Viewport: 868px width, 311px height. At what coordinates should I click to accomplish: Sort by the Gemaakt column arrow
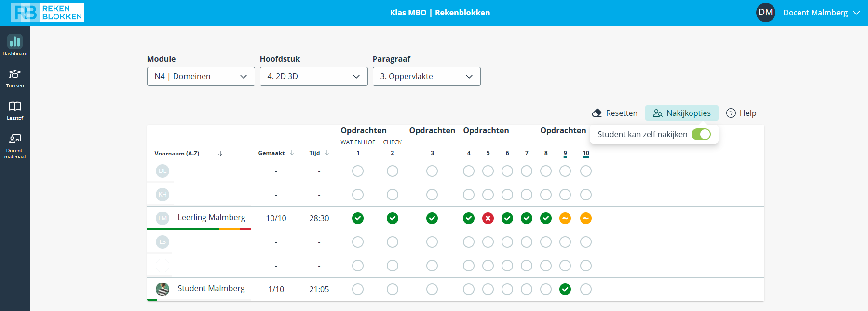tap(292, 153)
